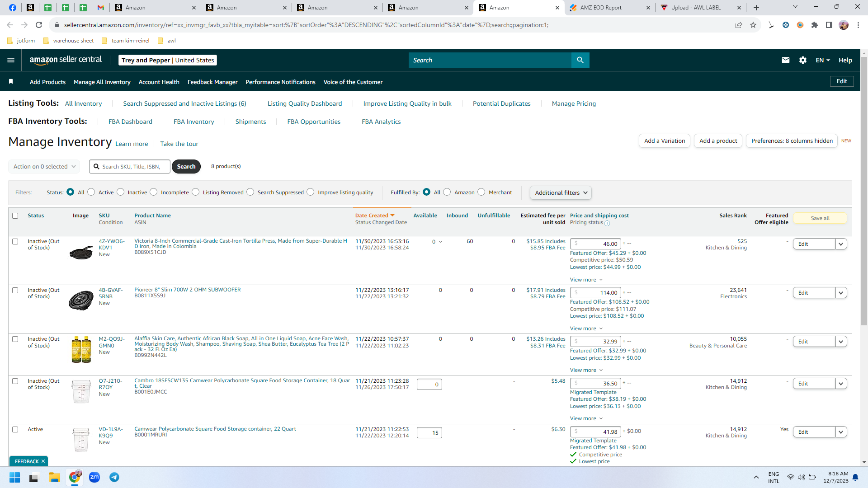Open File Explorer from the taskbar

55,477
